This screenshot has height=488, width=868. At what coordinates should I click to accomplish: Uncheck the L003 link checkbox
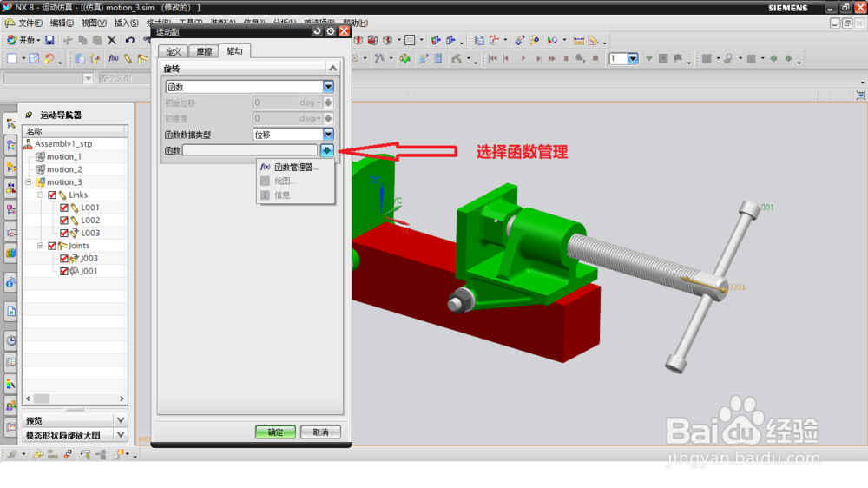pos(64,234)
